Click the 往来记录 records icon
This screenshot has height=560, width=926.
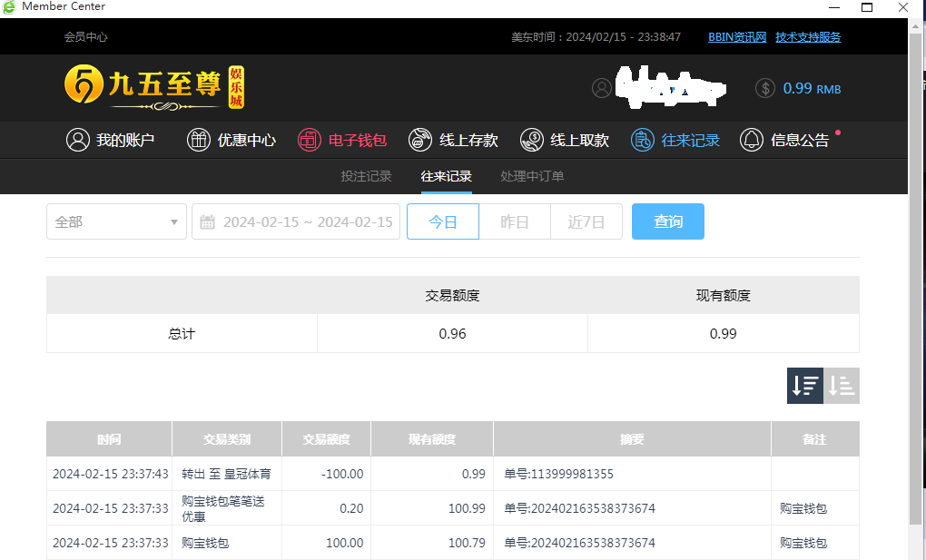[x=643, y=140]
